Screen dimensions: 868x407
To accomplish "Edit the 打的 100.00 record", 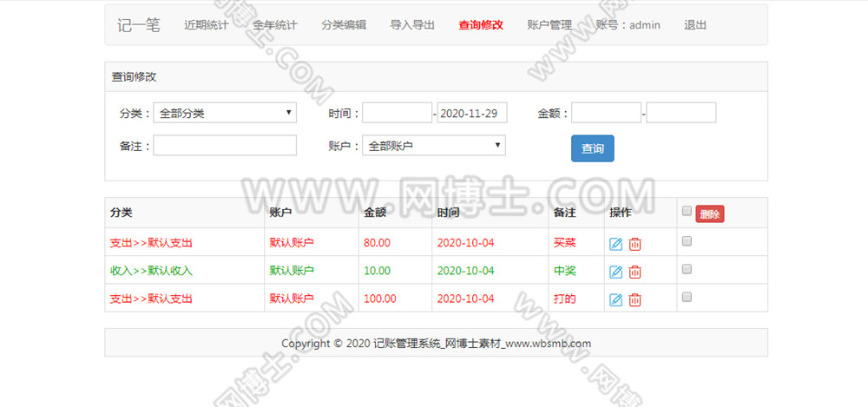I will [615, 299].
